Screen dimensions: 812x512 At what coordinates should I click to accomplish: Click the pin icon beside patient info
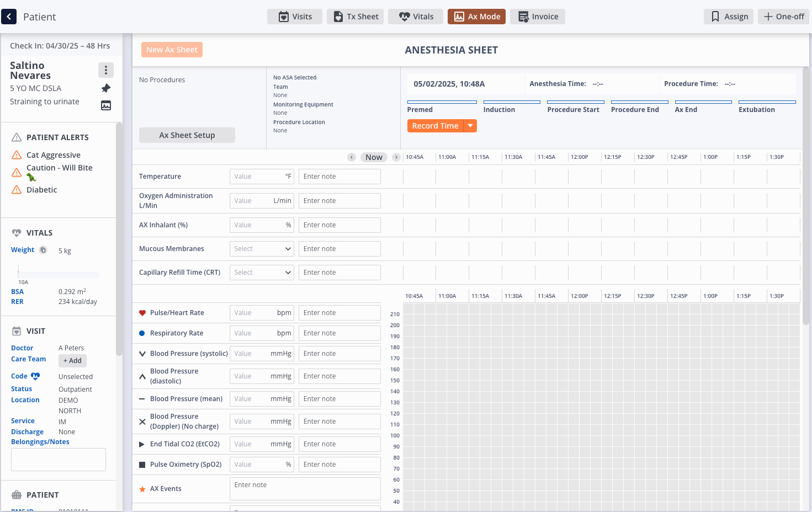pyautogui.click(x=106, y=88)
